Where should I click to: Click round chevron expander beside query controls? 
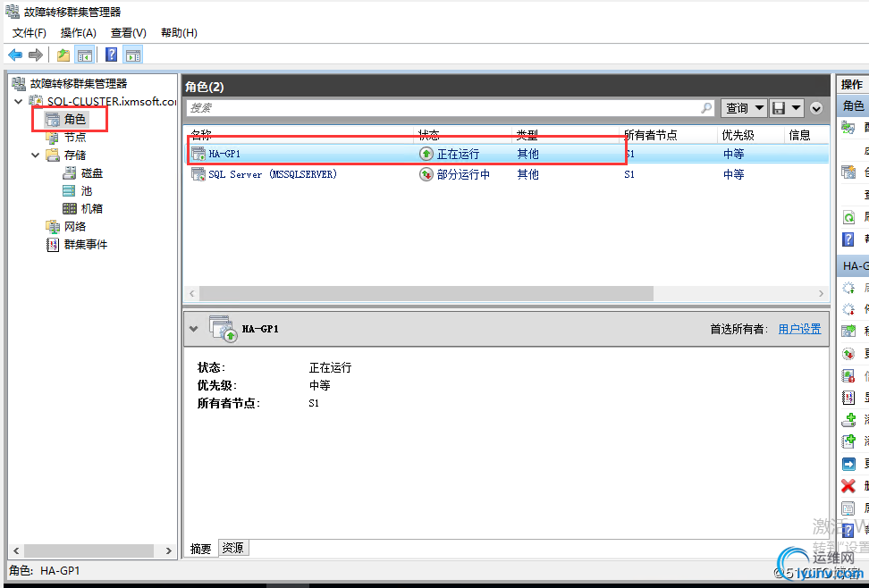(x=816, y=108)
